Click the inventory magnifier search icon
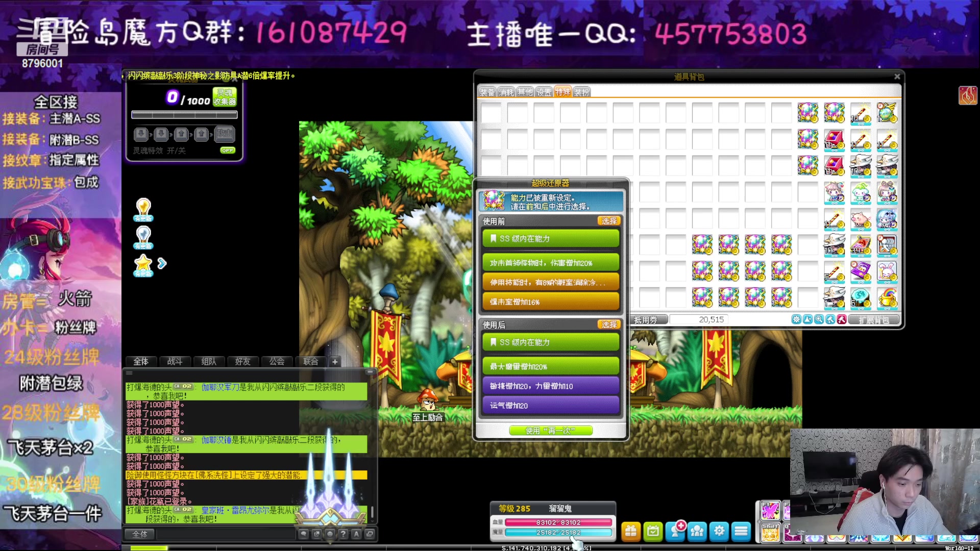Image resolution: width=980 pixels, height=551 pixels. point(819,320)
